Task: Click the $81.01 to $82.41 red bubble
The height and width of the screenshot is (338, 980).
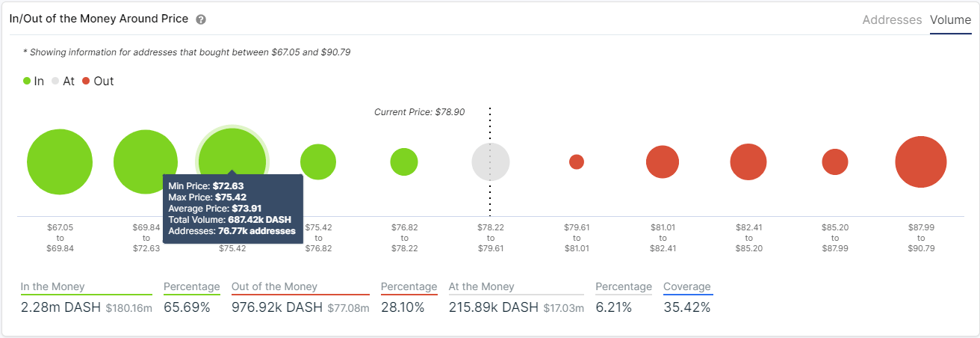Action: coord(663,162)
